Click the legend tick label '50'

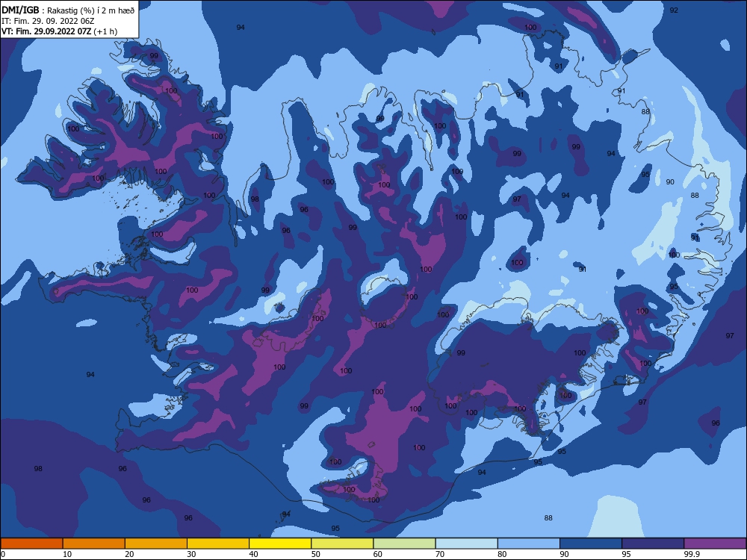tap(316, 554)
